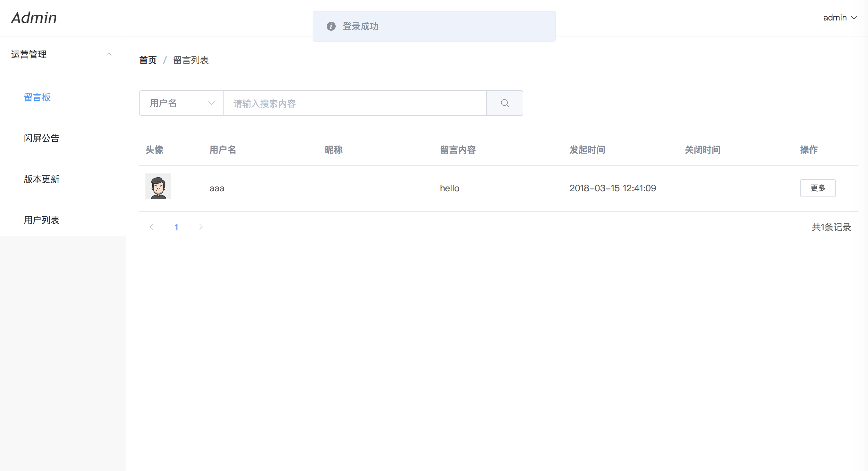Click the 更多 button for aaa
The height and width of the screenshot is (471, 868).
tap(817, 188)
